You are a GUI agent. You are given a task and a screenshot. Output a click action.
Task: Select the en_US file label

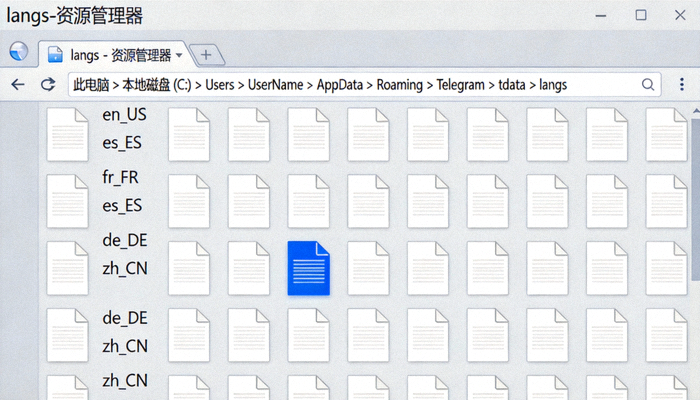(x=124, y=115)
